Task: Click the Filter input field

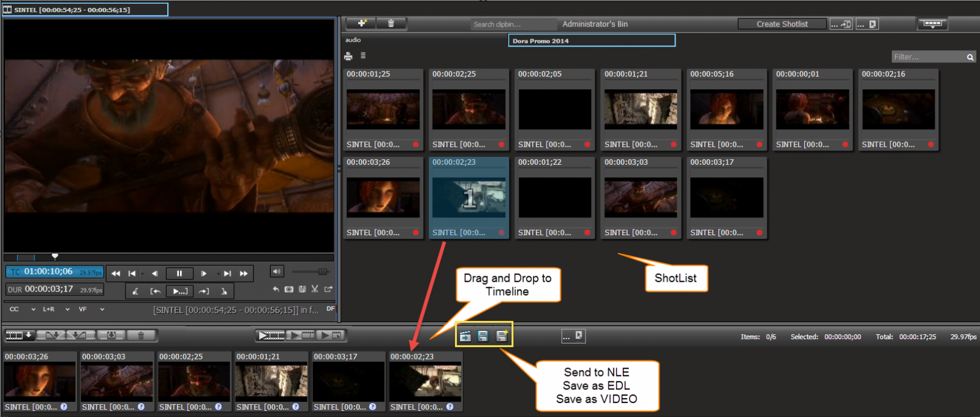Action: click(x=927, y=57)
